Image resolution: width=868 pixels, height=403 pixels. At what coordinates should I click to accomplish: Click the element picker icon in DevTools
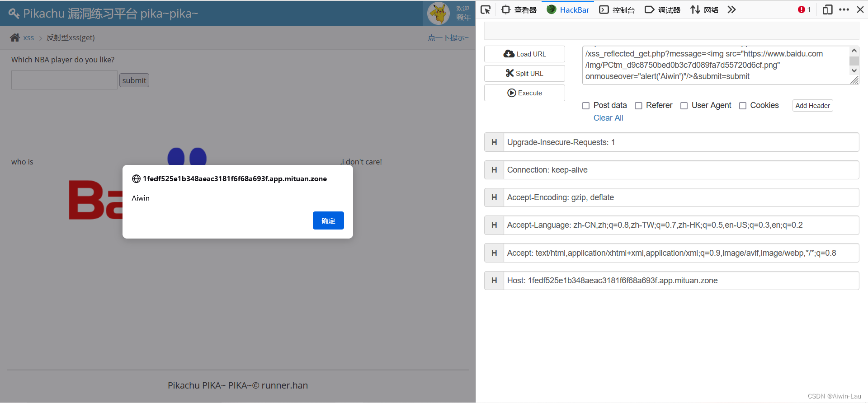(x=486, y=9)
